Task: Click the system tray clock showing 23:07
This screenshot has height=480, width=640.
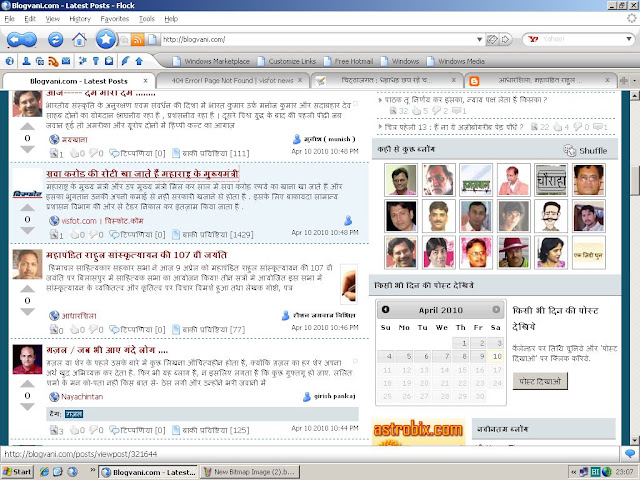Action: (624, 472)
